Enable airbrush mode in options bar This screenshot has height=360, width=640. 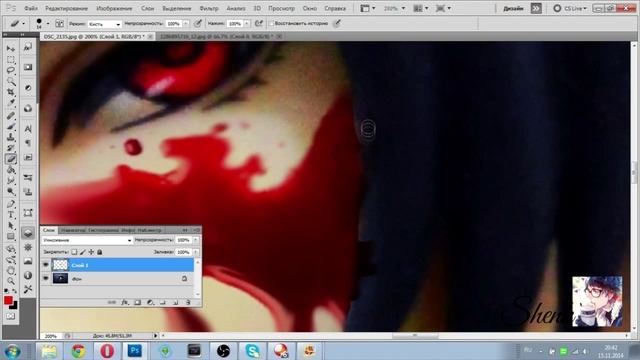click(x=258, y=24)
